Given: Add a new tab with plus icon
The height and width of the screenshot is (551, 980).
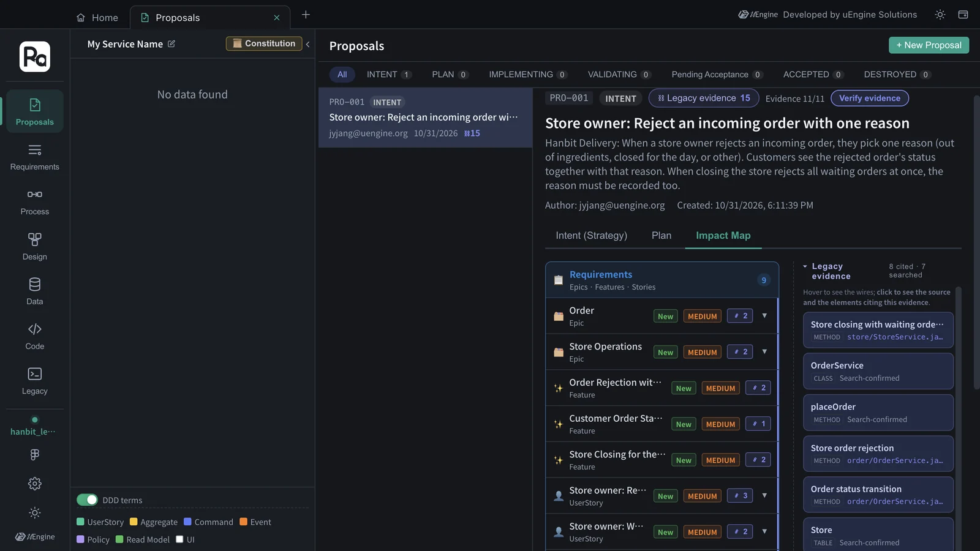Looking at the screenshot, I should click(x=306, y=15).
